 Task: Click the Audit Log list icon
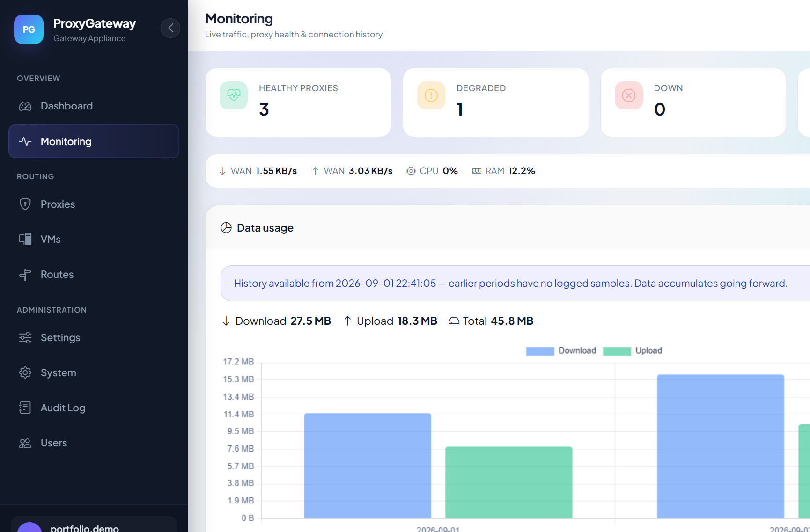[x=25, y=408]
